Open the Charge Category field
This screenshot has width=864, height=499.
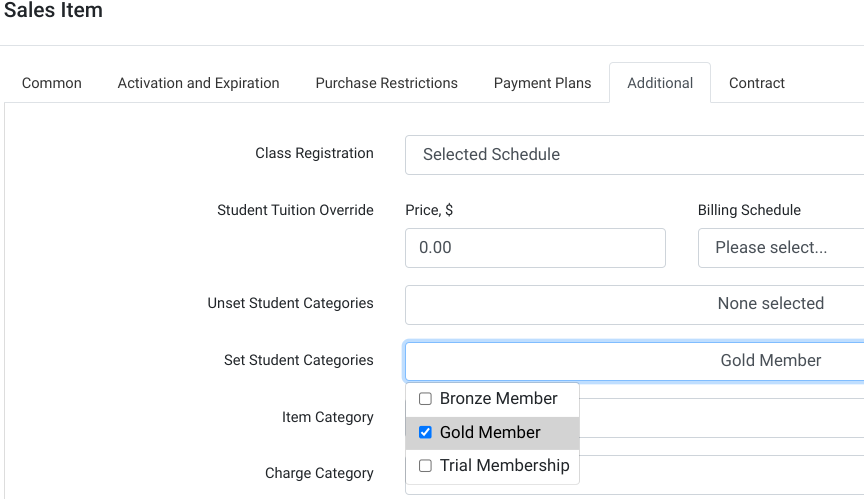721,474
